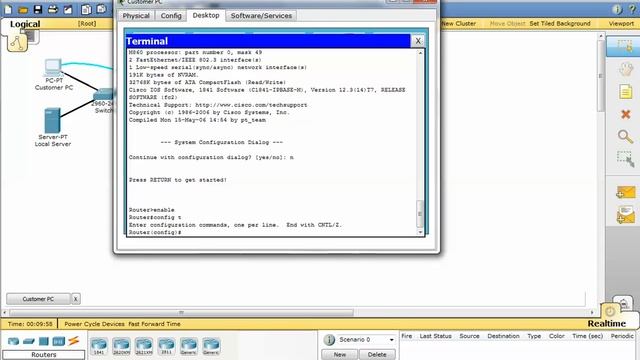Open the Software/Services tab
Screen dimensions: 640x360
click(x=261, y=16)
